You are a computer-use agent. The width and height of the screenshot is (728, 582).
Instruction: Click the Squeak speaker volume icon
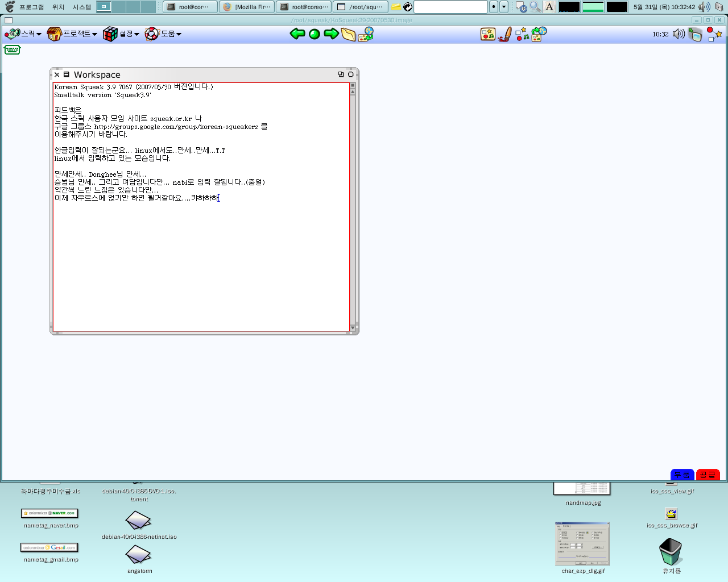[x=678, y=34]
